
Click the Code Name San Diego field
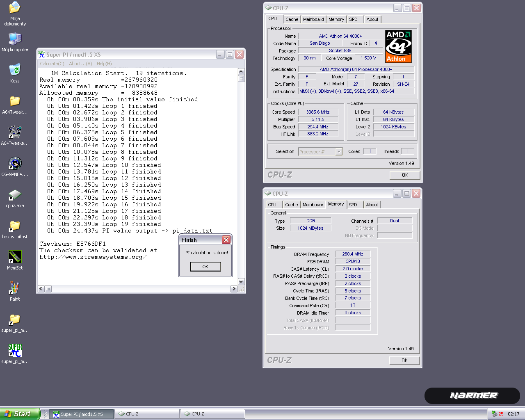point(320,43)
